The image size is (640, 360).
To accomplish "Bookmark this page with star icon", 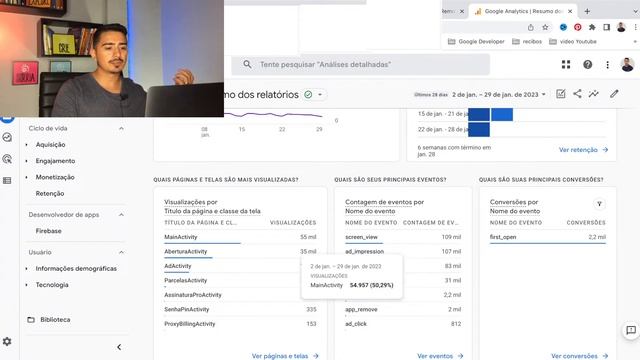I will (545, 27).
